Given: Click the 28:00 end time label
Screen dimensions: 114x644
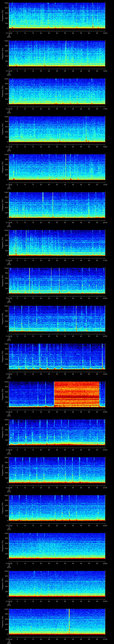Looking at the screenshot, I should point(105,525).
